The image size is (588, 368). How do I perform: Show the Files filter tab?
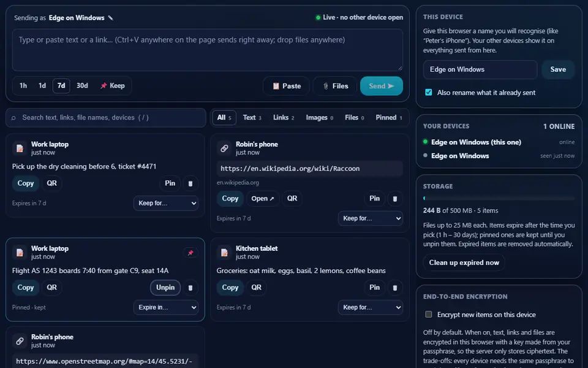[x=355, y=118]
